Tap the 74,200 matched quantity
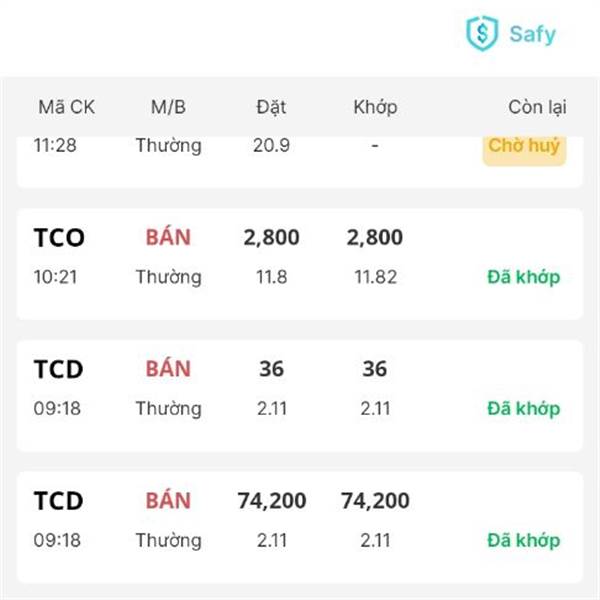 [x=375, y=501]
